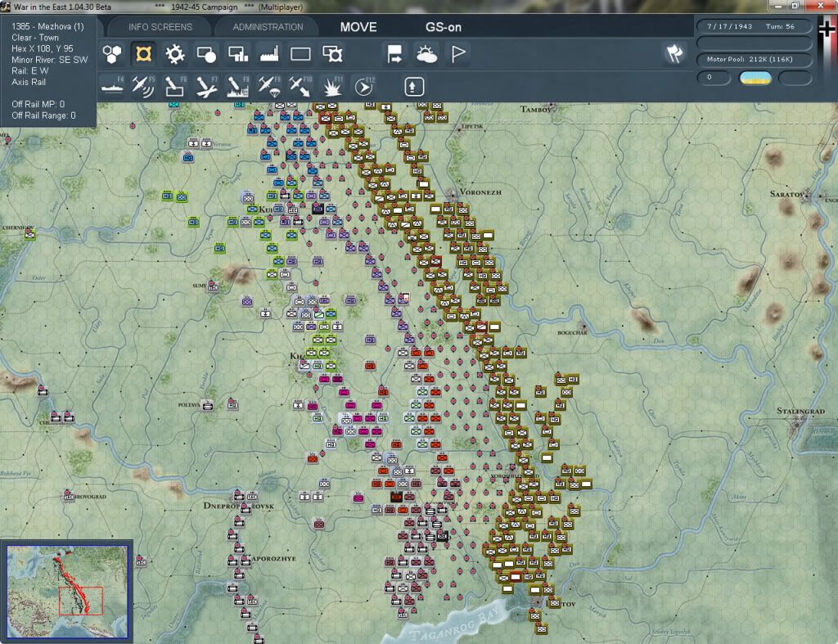Select the F7 bomb airfield mode

(206, 86)
